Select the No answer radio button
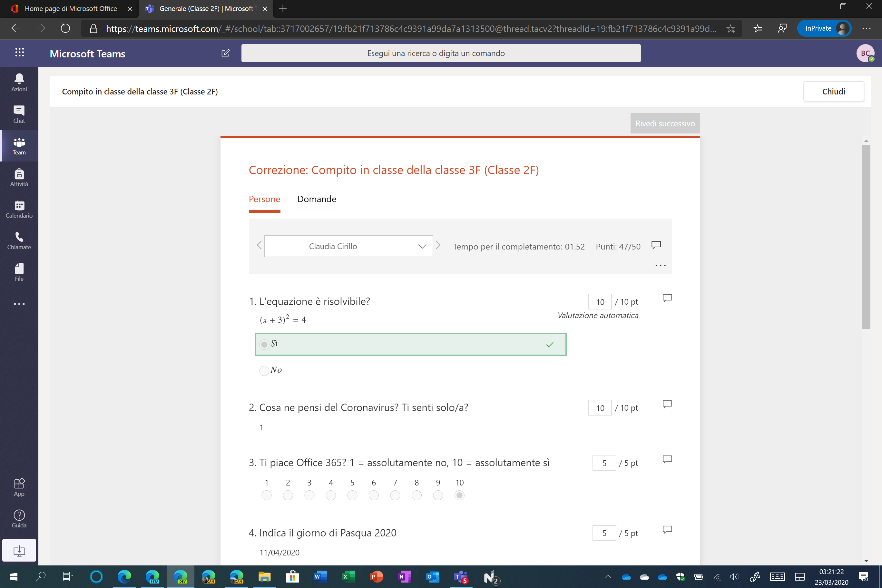This screenshot has width=882, height=588. (x=264, y=370)
